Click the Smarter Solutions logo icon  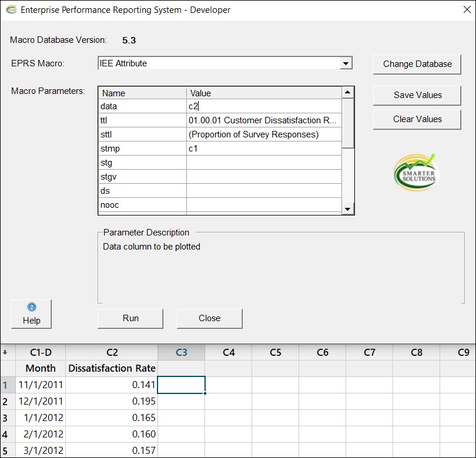tap(416, 171)
